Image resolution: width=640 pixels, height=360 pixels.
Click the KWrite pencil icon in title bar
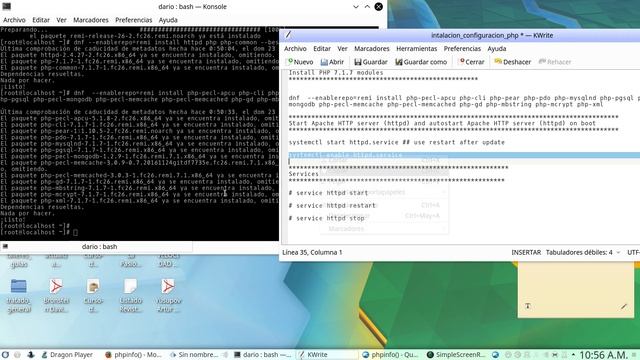pos(288,35)
